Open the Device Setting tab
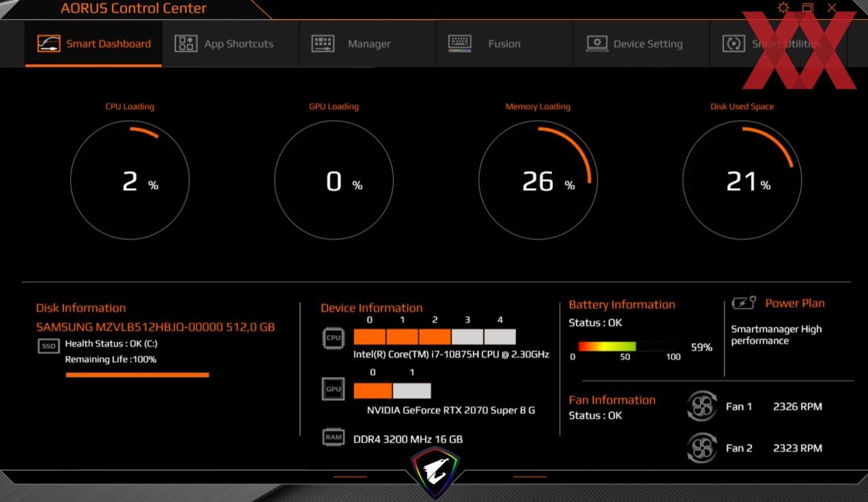The image size is (868, 502). click(641, 43)
